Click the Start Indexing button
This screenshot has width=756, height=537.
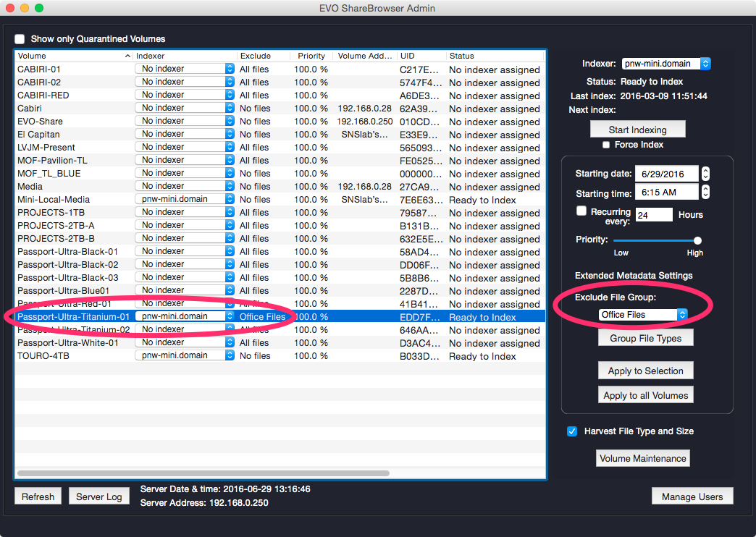(x=637, y=130)
